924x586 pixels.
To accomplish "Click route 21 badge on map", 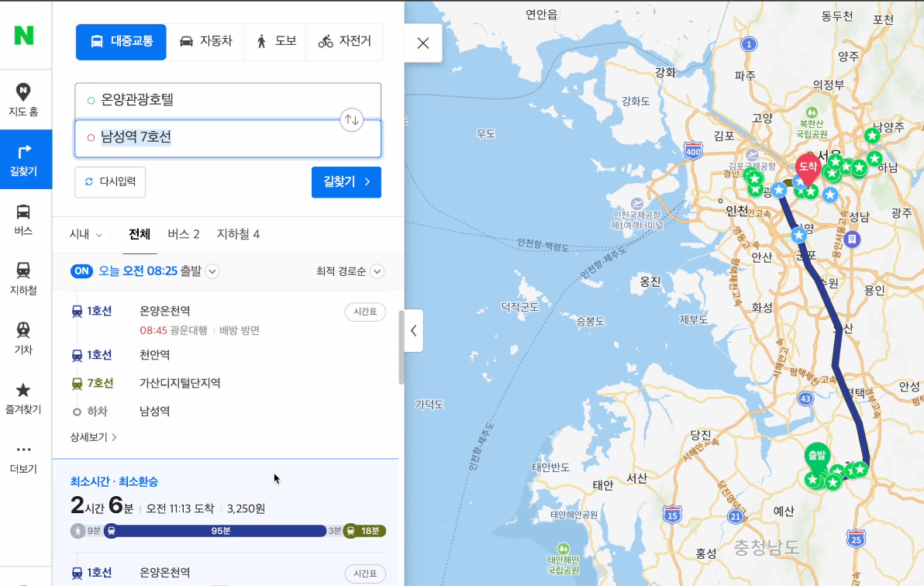I will (x=735, y=516).
